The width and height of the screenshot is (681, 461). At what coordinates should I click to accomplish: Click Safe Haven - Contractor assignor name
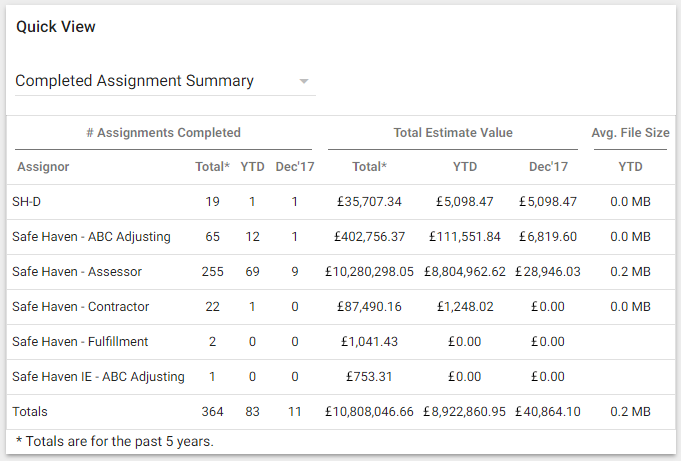pos(80,307)
